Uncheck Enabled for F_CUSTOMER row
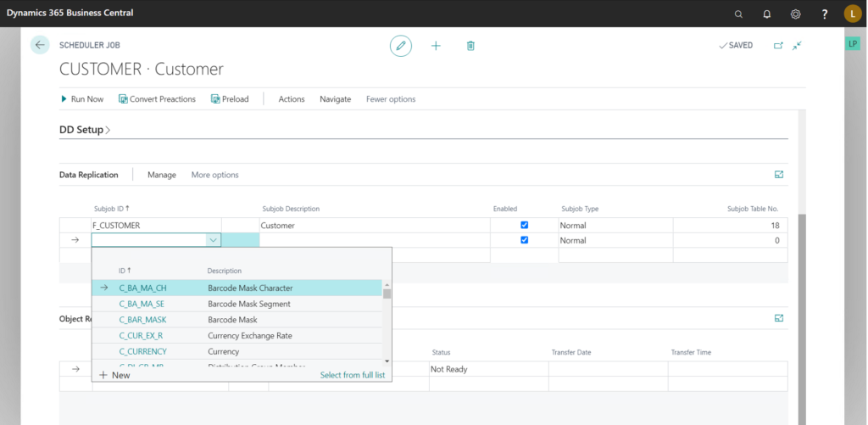The width and height of the screenshot is (868, 425). tap(524, 225)
